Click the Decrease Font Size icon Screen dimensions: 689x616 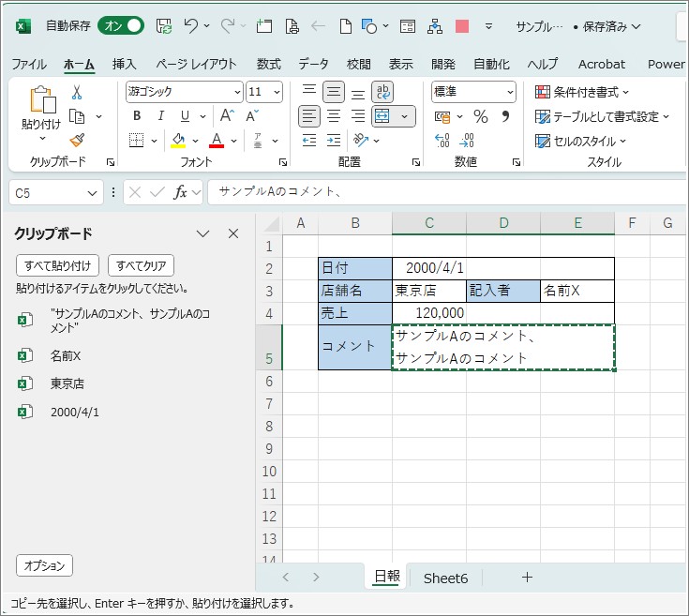(x=252, y=116)
